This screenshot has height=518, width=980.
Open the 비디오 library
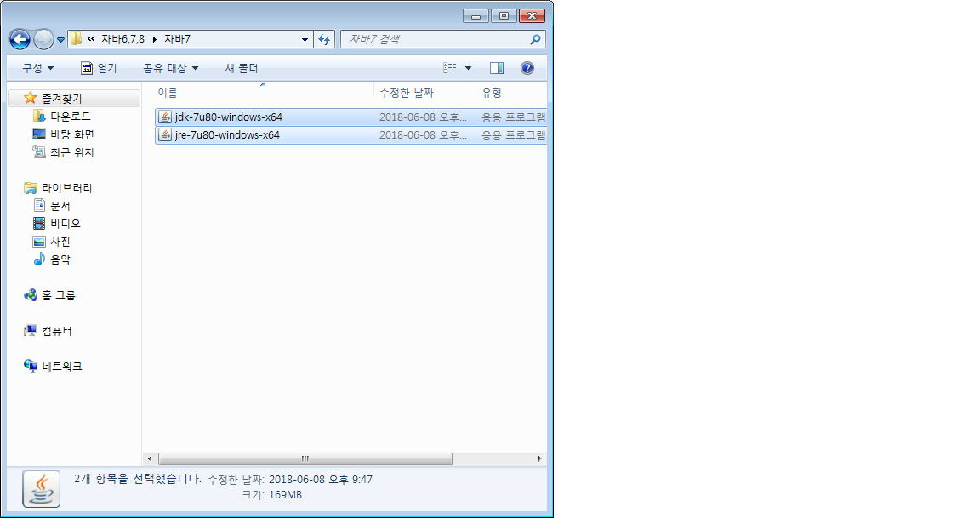pos(65,223)
